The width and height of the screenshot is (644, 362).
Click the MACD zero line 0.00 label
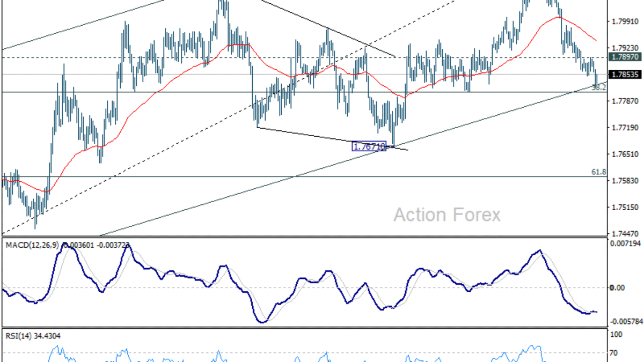tap(617, 288)
